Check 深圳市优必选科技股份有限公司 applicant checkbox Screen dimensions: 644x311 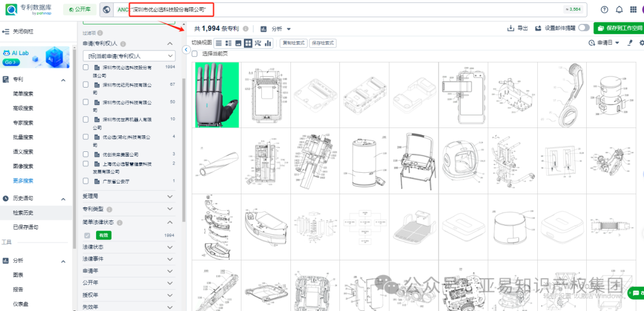86,67
